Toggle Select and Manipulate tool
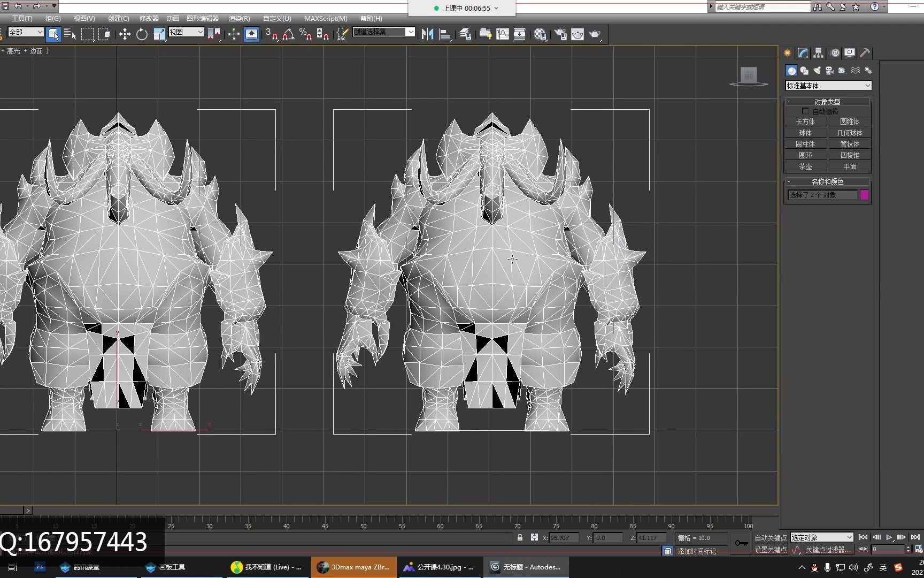 (234, 34)
